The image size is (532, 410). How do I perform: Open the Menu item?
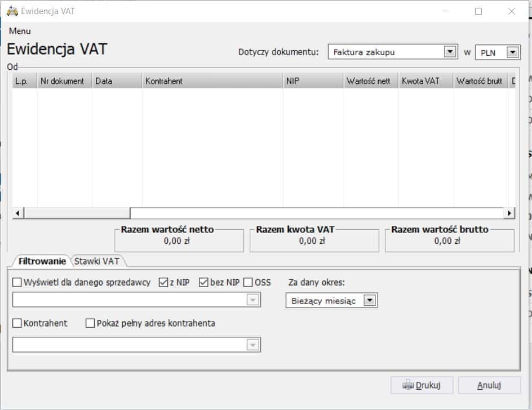(20, 31)
